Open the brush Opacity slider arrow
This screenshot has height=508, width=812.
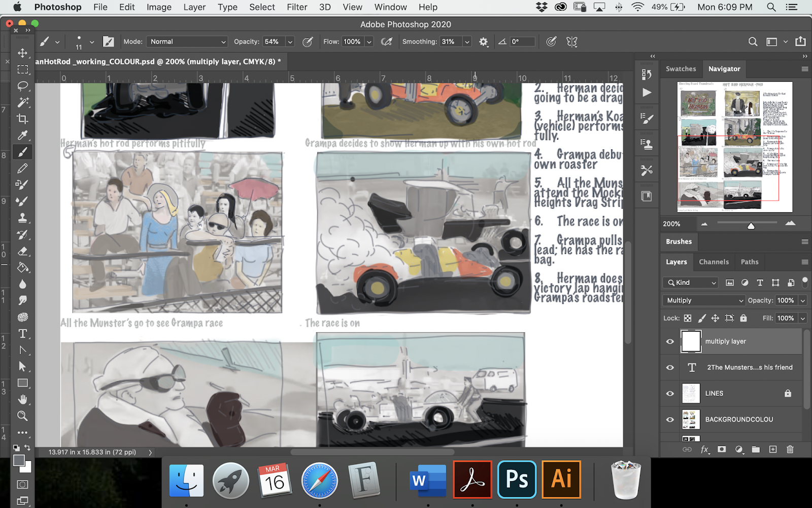pyautogui.click(x=290, y=42)
